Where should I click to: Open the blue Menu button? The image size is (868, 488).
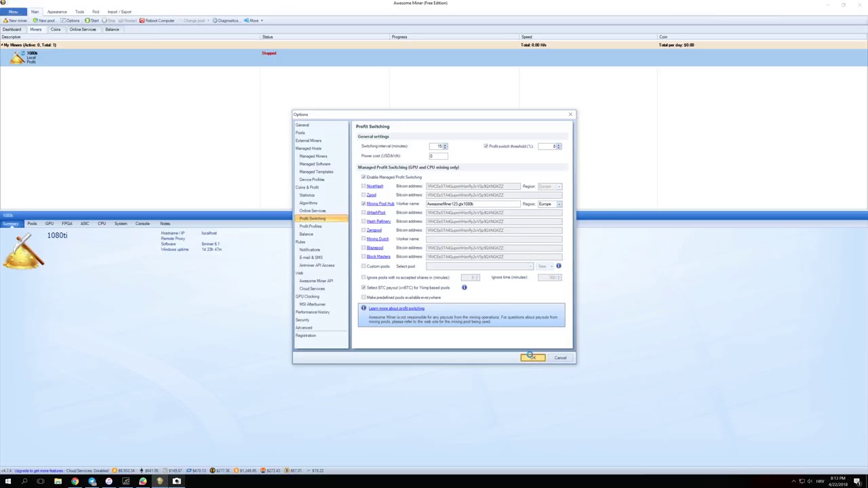pos(14,12)
